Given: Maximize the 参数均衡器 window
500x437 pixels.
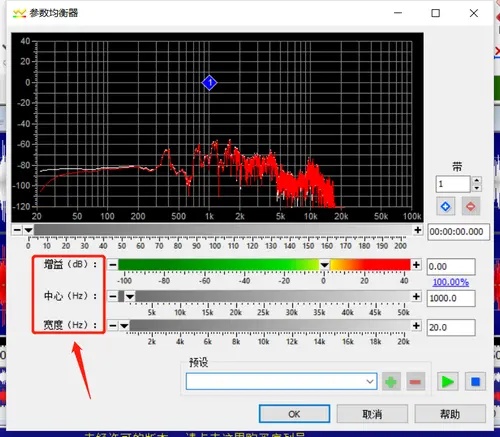Looking at the screenshot, I should tap(435, 13).
